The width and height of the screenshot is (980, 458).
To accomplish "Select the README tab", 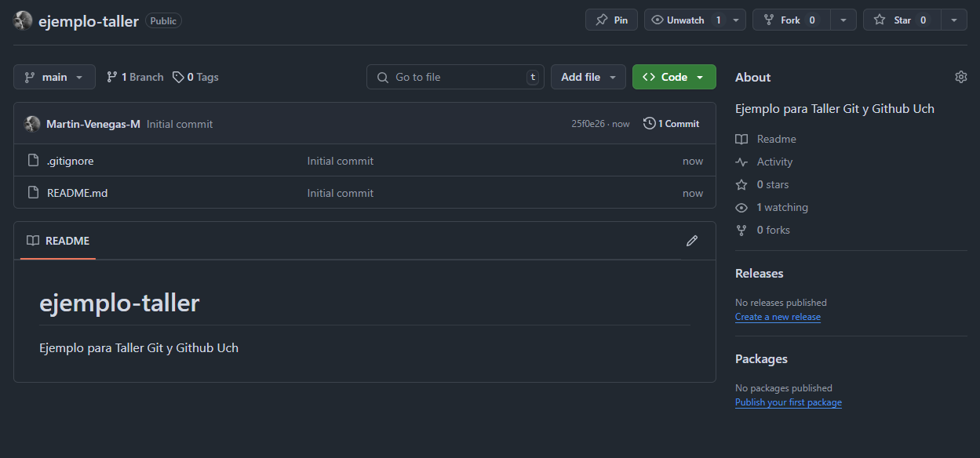I will pos(58,241).
